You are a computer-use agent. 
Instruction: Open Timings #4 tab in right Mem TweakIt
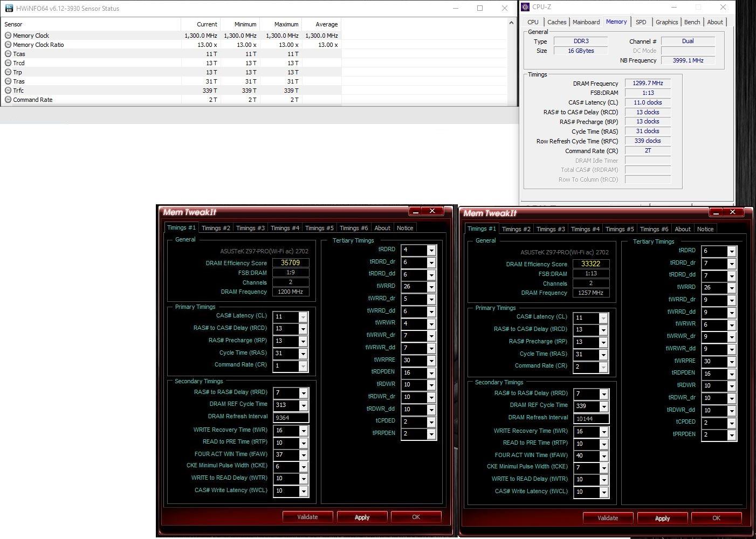point(585,229)
